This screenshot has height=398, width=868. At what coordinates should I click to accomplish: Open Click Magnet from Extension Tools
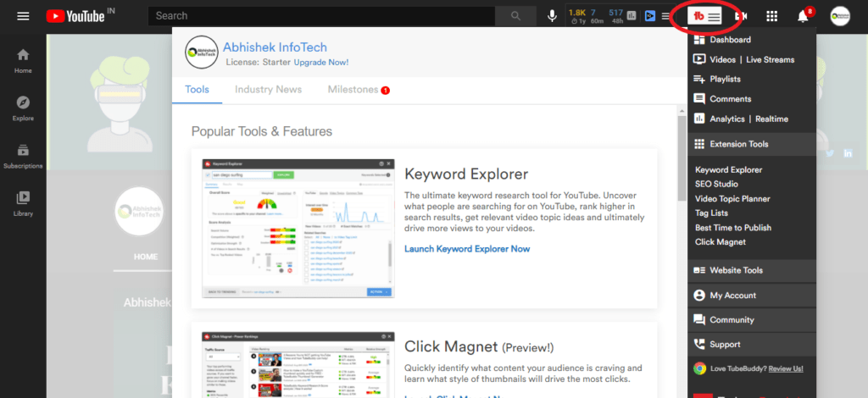coord(721,241)
